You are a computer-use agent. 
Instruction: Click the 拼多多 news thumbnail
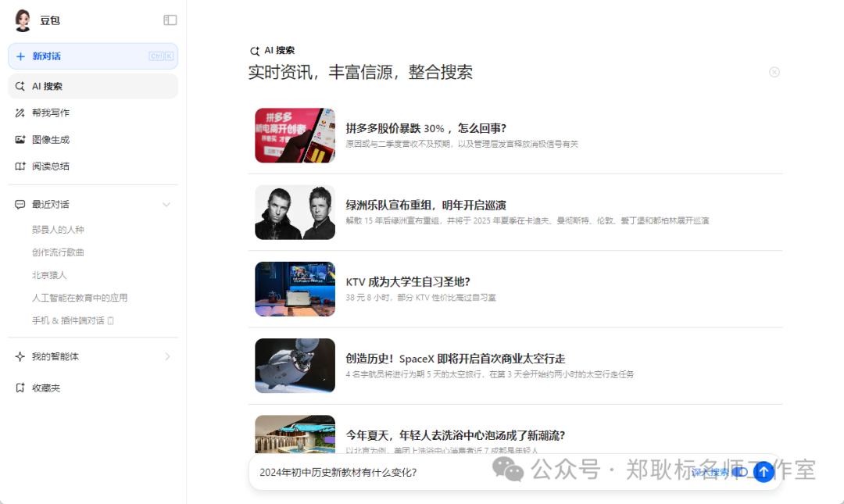(x=295, y=135)
